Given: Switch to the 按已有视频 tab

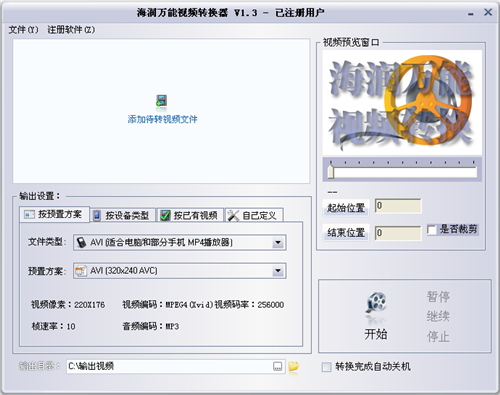Looking at the screenshot, I should click(190, 215).
